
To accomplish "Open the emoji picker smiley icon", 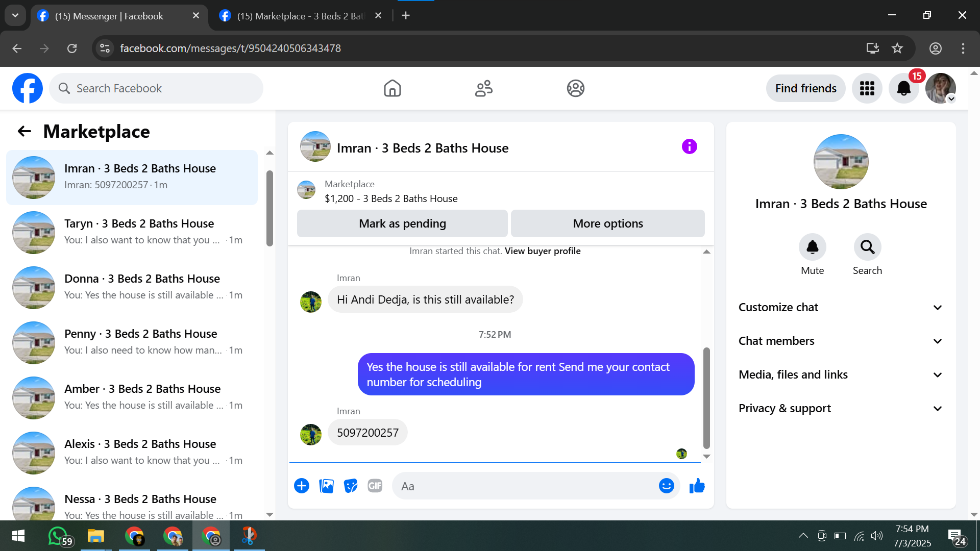I will pyautogui.click(x=666, y=486).
